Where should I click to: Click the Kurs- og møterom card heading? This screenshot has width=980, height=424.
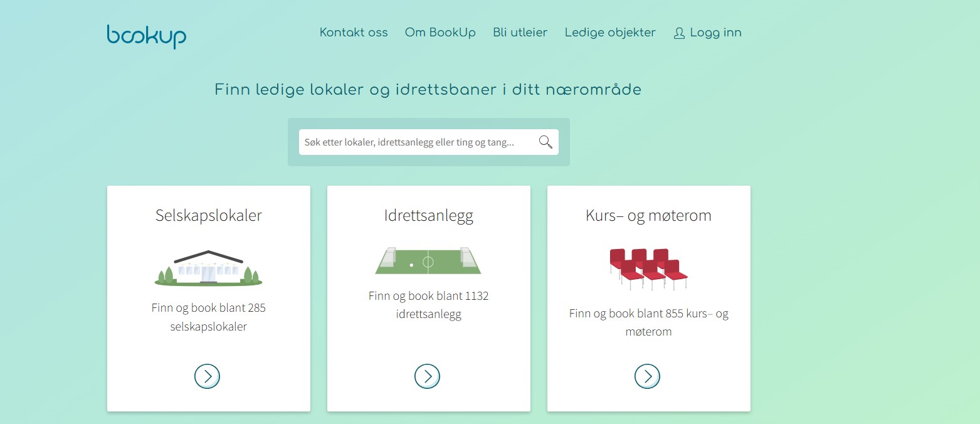coord(648,216)
